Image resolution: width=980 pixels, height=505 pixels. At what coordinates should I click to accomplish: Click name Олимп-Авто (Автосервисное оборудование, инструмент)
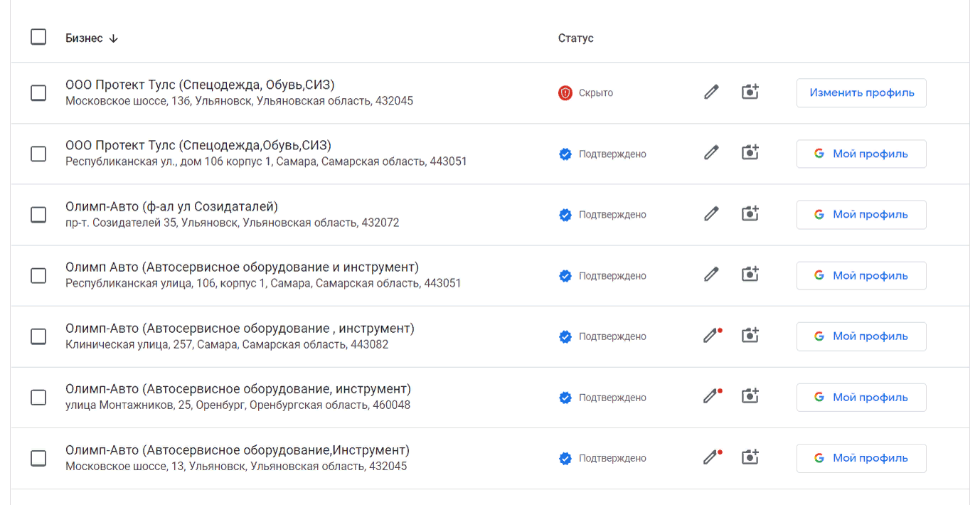238,389
